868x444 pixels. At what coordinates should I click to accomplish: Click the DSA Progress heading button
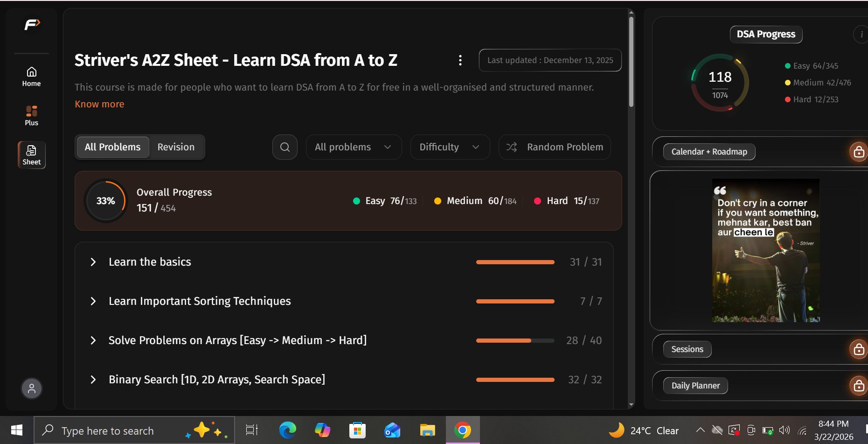pos(766,34)
